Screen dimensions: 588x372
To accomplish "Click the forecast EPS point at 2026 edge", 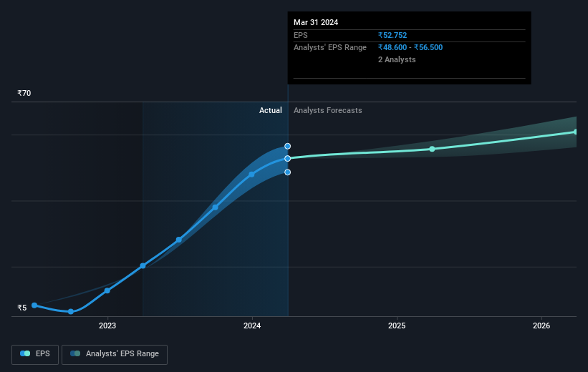I will tap(575, 132).
